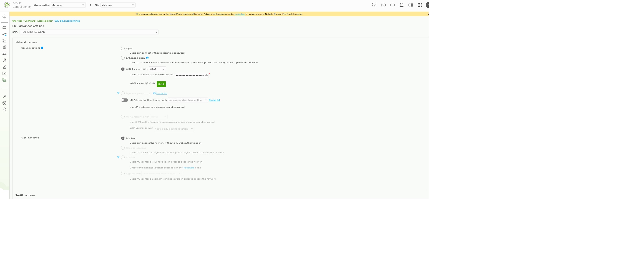This screenshot has width=644, height=271.
Task: Click the unlocked link in banner
Action: click(240, 14)
